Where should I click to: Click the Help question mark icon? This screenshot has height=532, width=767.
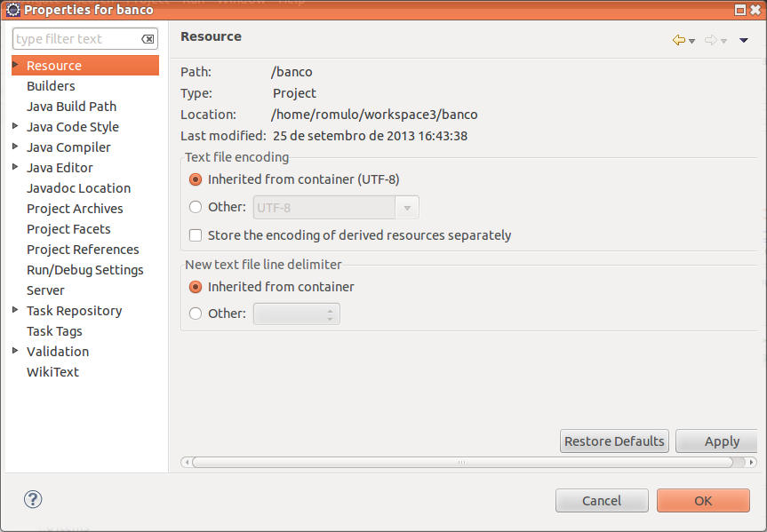[x=33, y=499]
